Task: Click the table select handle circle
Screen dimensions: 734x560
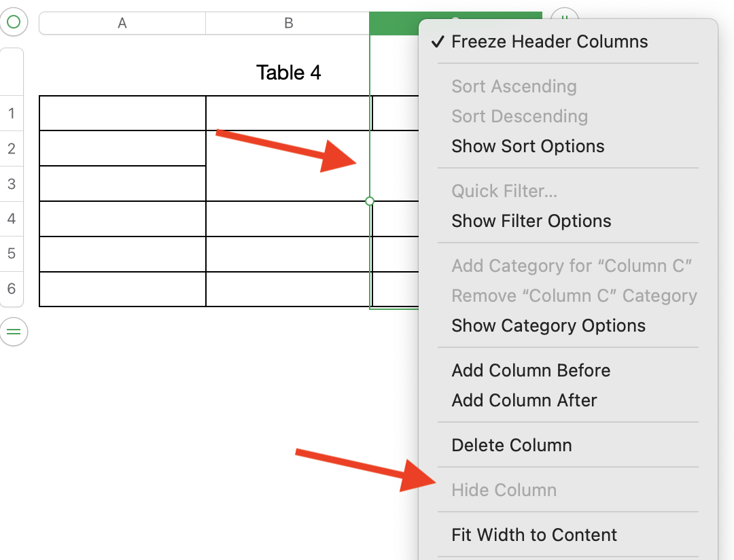Action: (14, 22)
